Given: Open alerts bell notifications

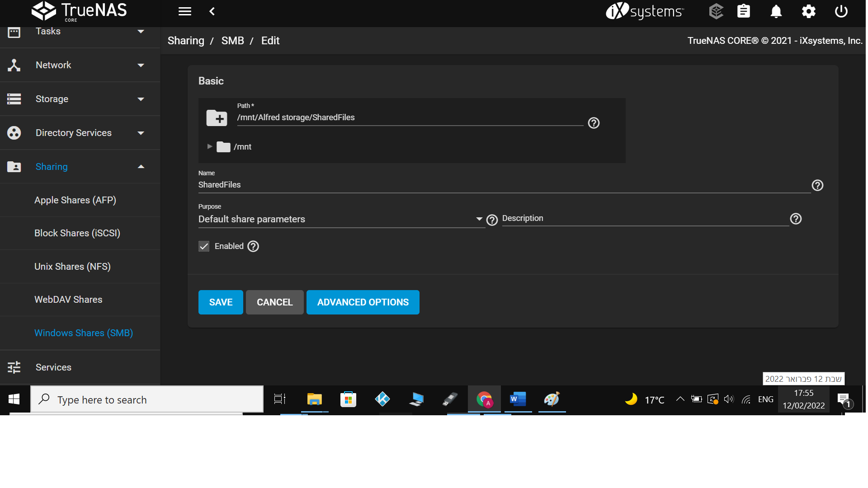Looking at the screenshot, I should tap(776, 11).
